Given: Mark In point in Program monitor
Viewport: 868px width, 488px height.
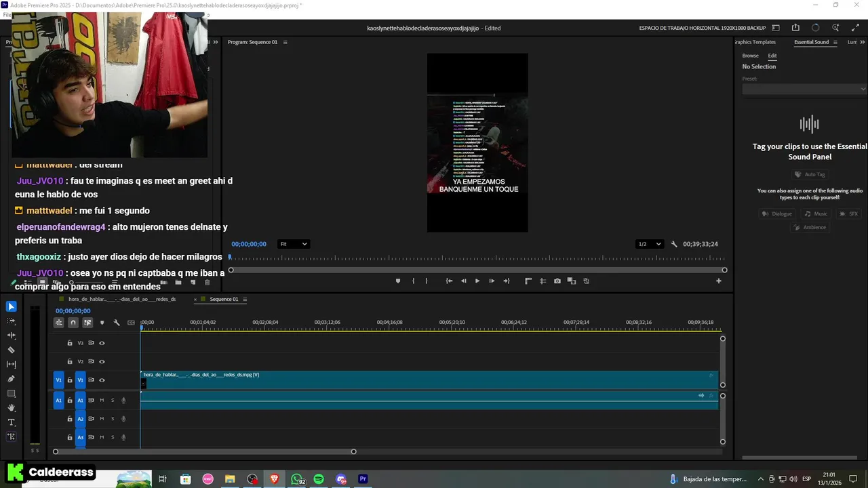Looking at the screenshot, I should click(x=413, y=281).
